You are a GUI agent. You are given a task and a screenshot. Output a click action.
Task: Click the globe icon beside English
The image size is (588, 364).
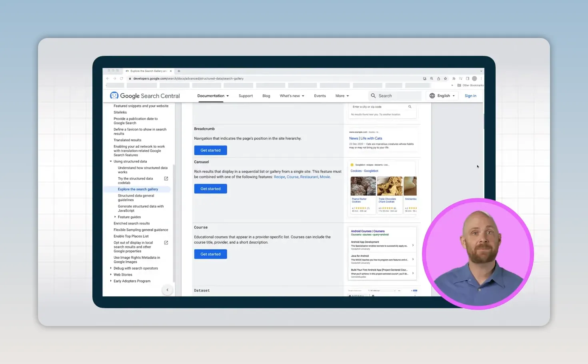click(432, 96)
